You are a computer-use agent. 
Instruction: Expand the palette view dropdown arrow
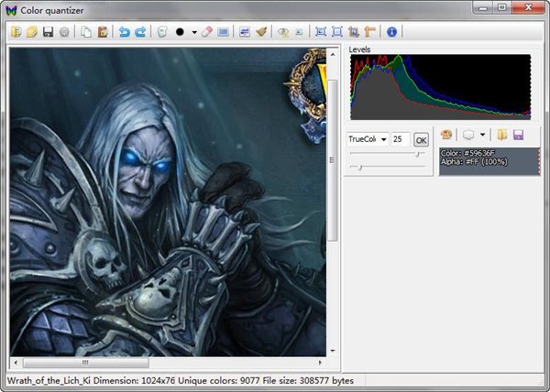(x=482, y=136)
